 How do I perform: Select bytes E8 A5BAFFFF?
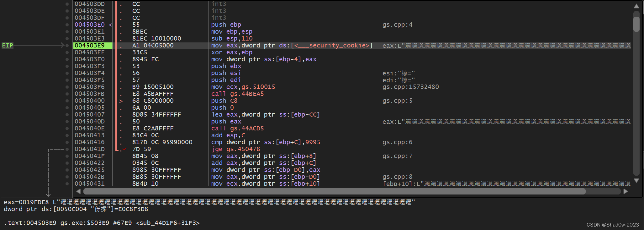pyautogui.click(x=153, y=94)
